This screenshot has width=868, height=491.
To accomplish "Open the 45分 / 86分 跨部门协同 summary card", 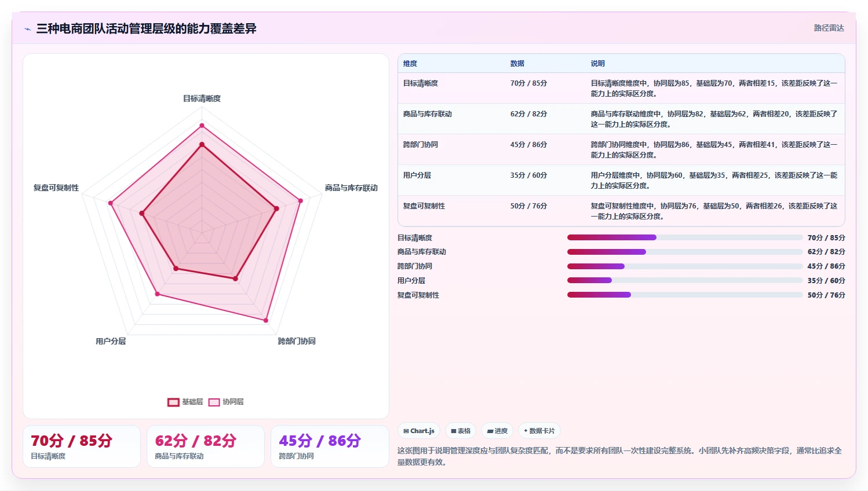I will (x=330, y=446).
